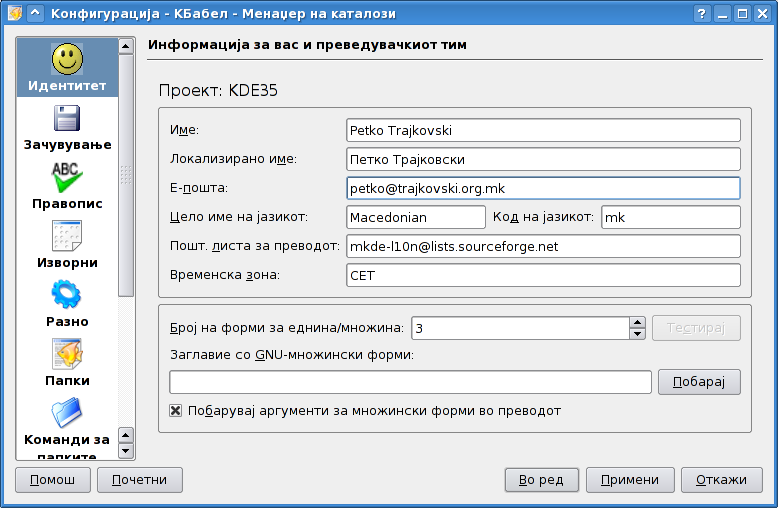Click the Код на јазикот label
The width and height of the screenshot is (778, 508).
coord(543,217)
